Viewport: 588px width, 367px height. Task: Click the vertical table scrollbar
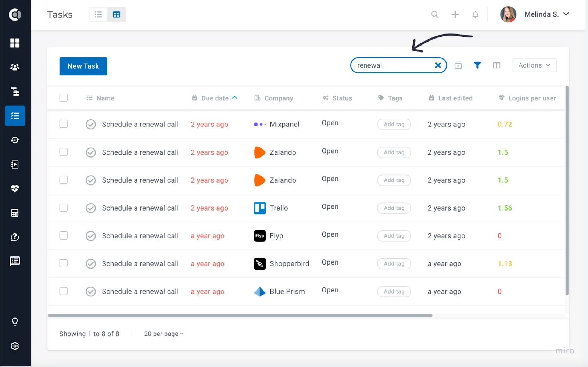click(x=567, y=190)
